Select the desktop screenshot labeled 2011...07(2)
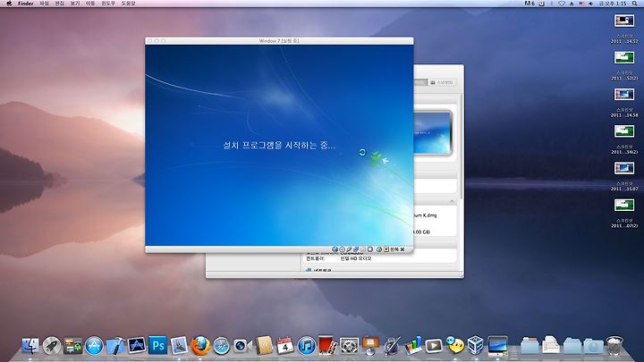 [x=624, y=205]
